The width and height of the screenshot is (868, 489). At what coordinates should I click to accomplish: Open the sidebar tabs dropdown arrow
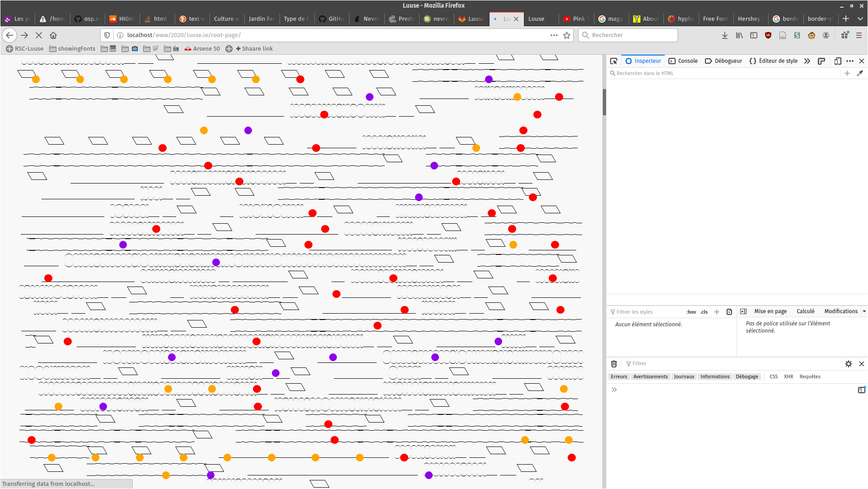click(864, 311)
